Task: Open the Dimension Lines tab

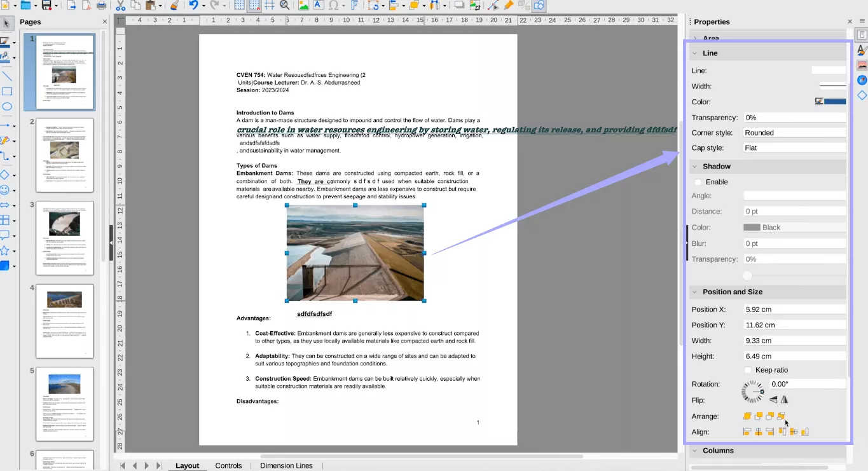Action: 286,465
